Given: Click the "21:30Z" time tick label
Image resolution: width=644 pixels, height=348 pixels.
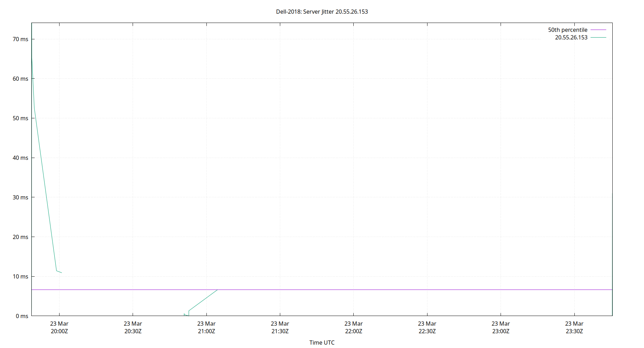Looking at the screenshot, I should pyautogui.click(x=280, y=331).
